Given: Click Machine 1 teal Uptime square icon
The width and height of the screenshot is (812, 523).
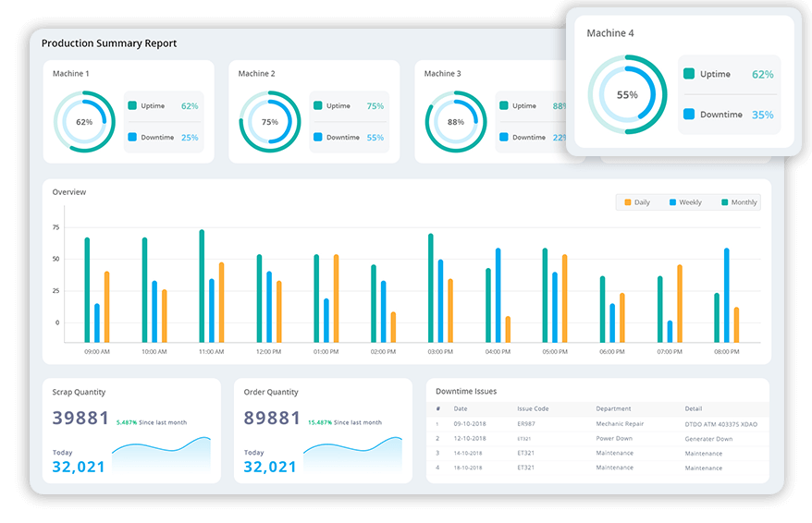Looking at the screenshot, I should (x=133, y=105).
